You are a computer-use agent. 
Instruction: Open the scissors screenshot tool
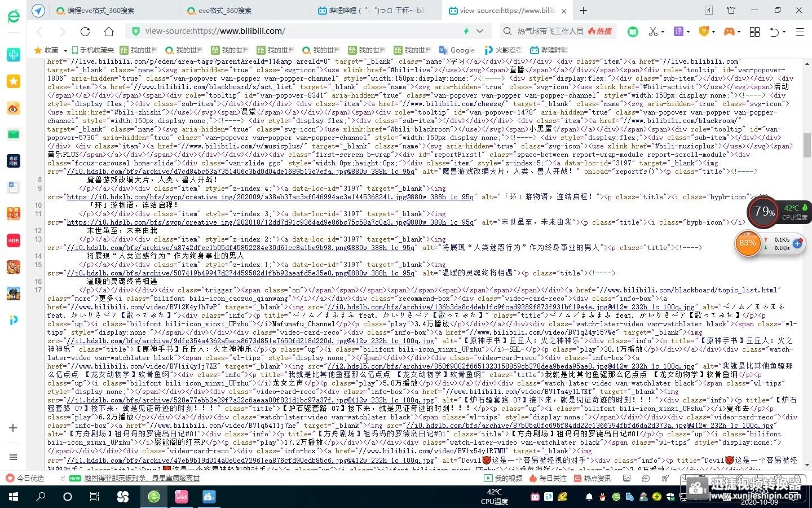[x=653, y=32]
